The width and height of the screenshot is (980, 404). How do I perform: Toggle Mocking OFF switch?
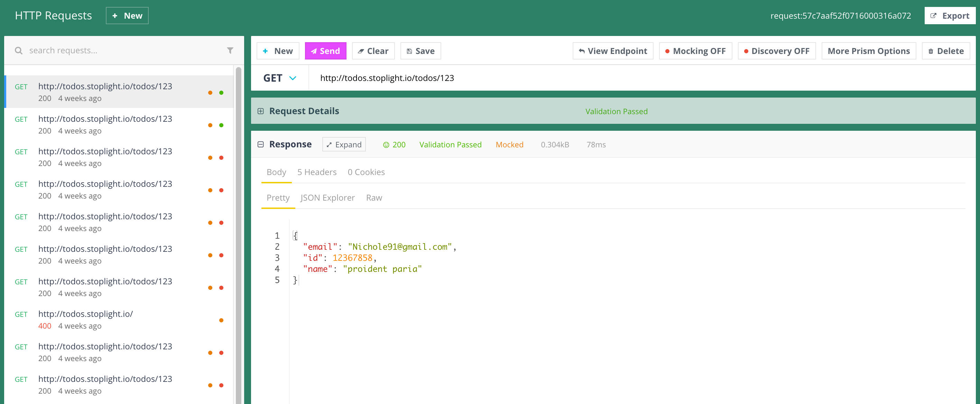click(695, 51)
